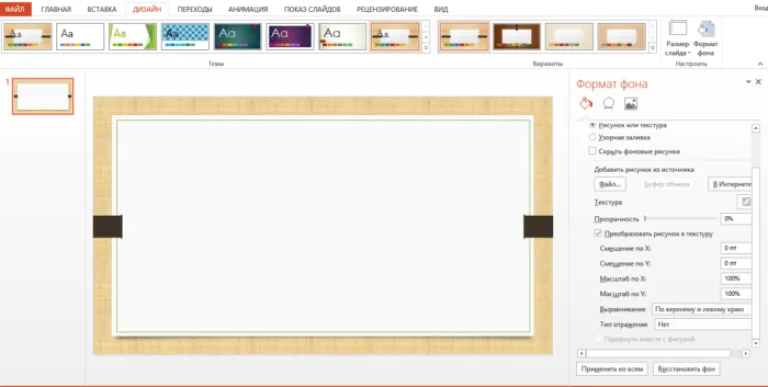Switch to the РЕЦЕНЗИРОВАНИЕ tab
The width and height of the screenshot is (768, 387).
tap(387, 9)
